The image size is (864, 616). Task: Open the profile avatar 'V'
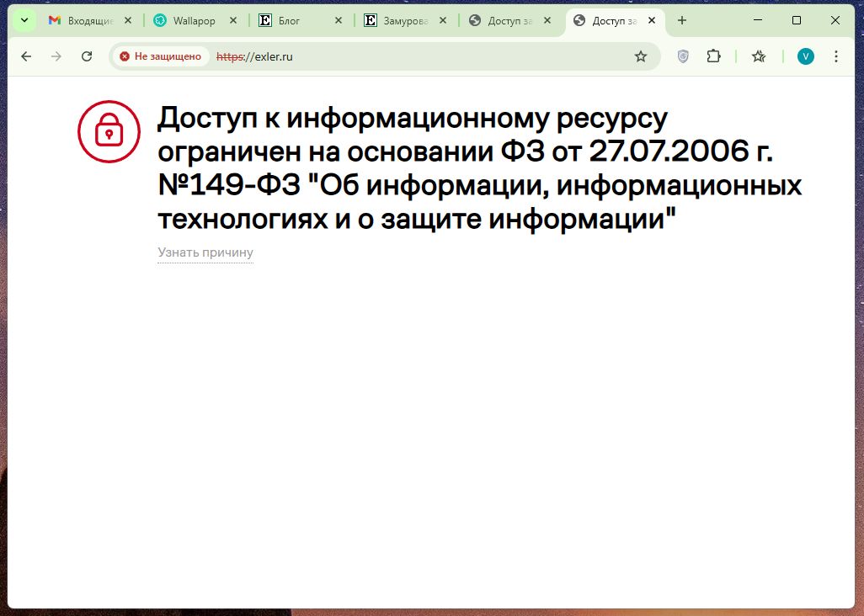[x=806, y=56]
